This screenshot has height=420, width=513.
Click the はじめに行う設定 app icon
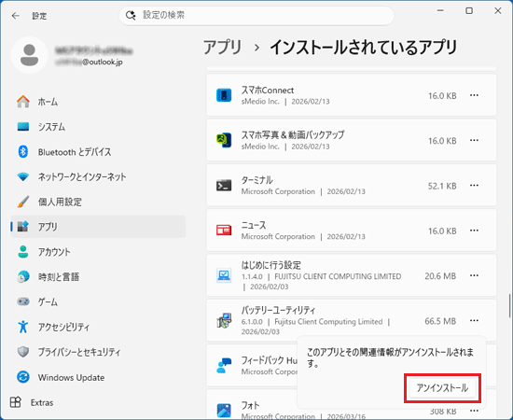[x=224, y=275]
